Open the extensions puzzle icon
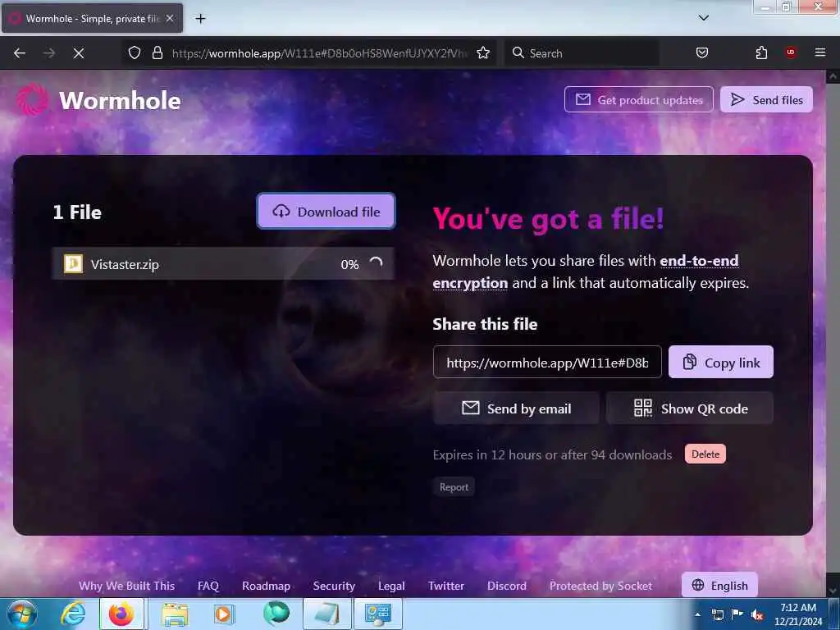The height and width of the screenshot is (630, 840). (x=761, y=53)
